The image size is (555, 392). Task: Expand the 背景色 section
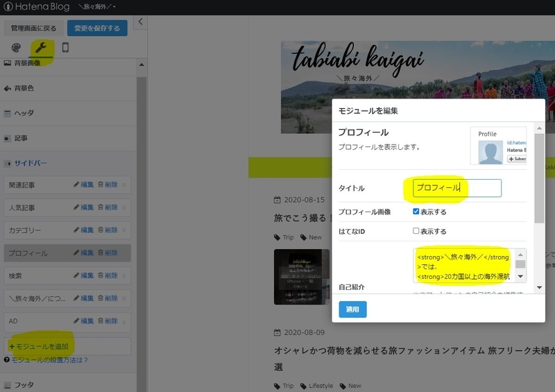pos(68,88)
